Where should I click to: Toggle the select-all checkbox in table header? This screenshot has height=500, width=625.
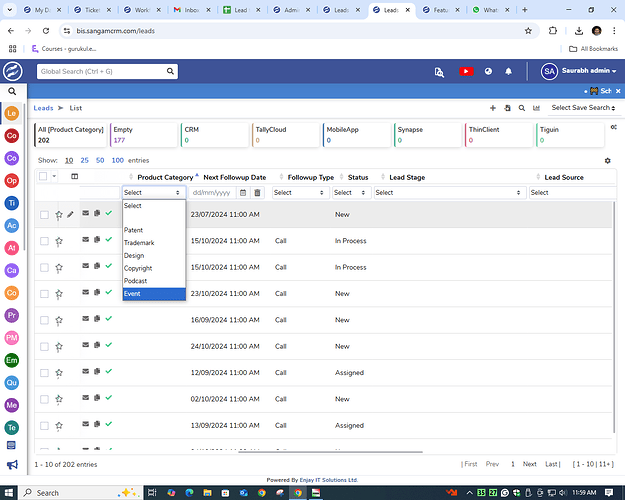pyautogui.click(x=43, y=176)
